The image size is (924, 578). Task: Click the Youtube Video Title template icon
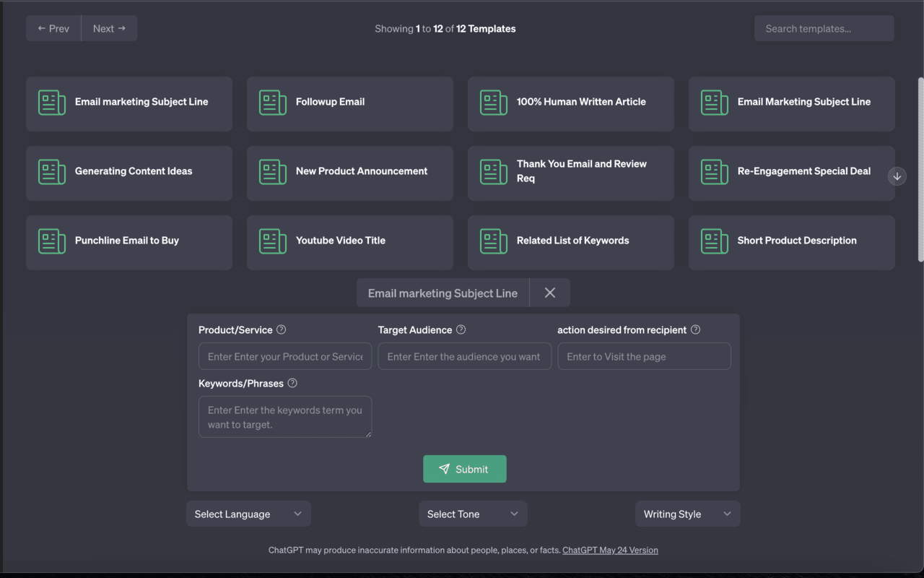[272, 241]
